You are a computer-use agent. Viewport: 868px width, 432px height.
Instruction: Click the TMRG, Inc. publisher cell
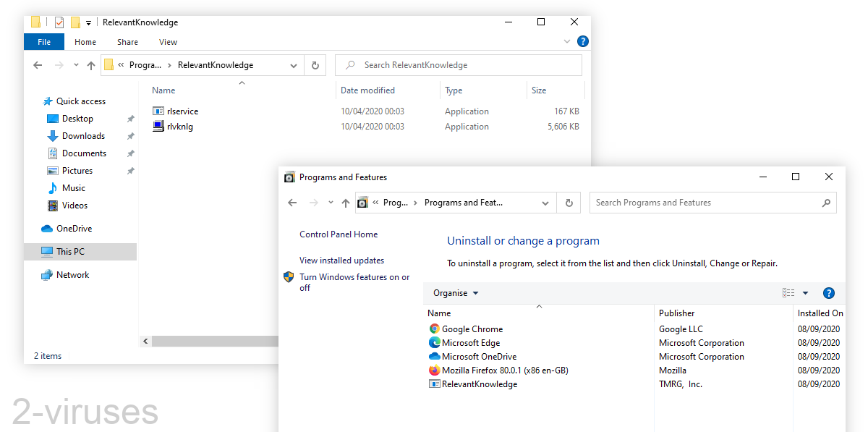click(x=680, y=384)
